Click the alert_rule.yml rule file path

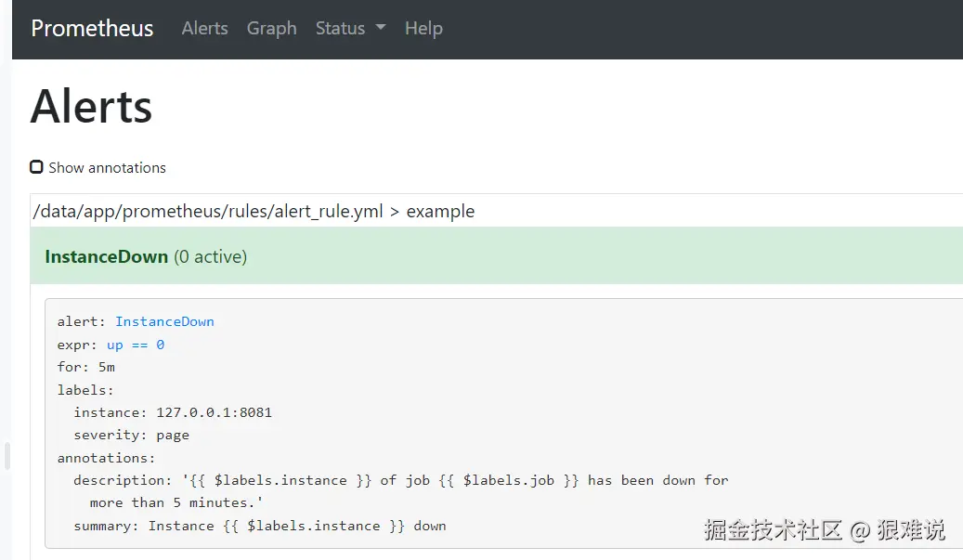pos(208,212)
